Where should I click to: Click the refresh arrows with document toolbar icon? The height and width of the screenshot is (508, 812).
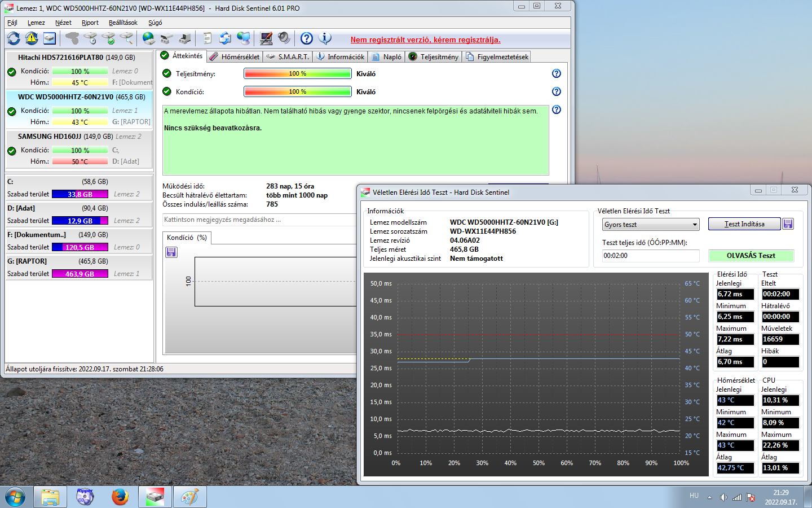pyautogui.click(x=226, y=38)
